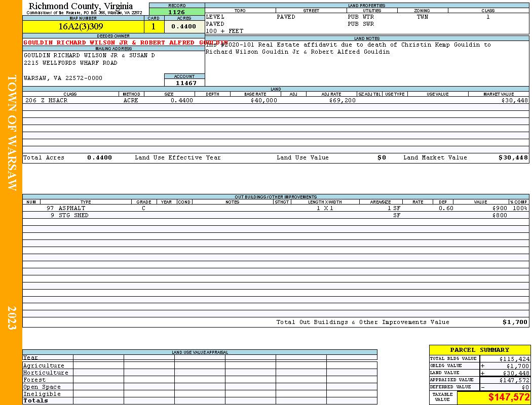Click the TOTAL BLDG VALUE $115,424

pyautogui.click(x=514, y=359)
